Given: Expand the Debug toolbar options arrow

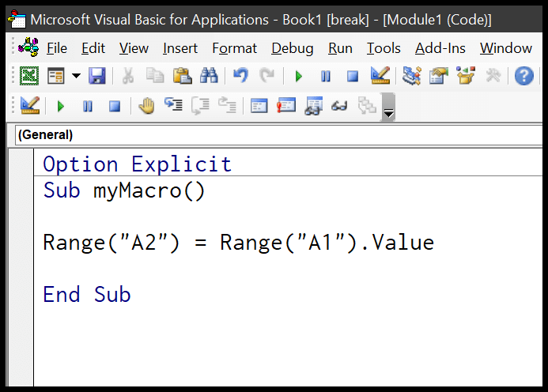Looking at the screenshot, I should 388,111.
